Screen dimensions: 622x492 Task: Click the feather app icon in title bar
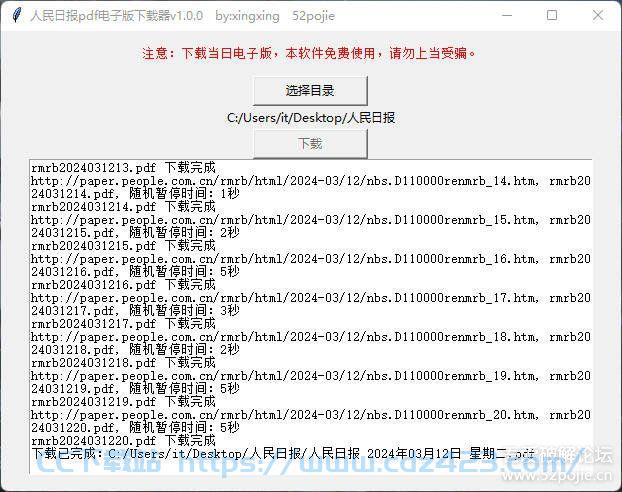pyautogui.click(x=16, y=15)
